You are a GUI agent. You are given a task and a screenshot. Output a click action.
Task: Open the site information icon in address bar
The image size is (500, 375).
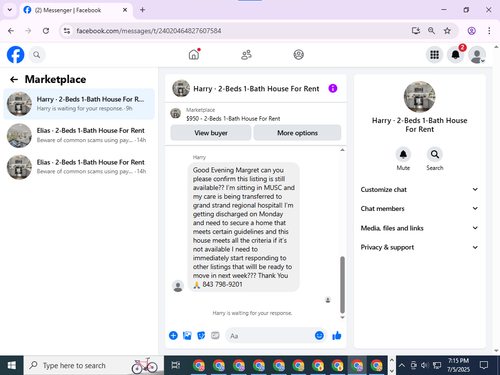click(x=67, y=31)
